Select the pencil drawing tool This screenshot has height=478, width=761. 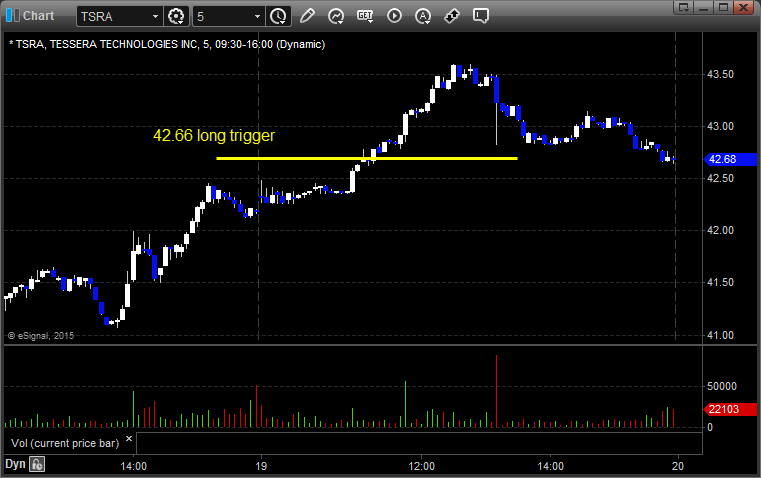307,16
